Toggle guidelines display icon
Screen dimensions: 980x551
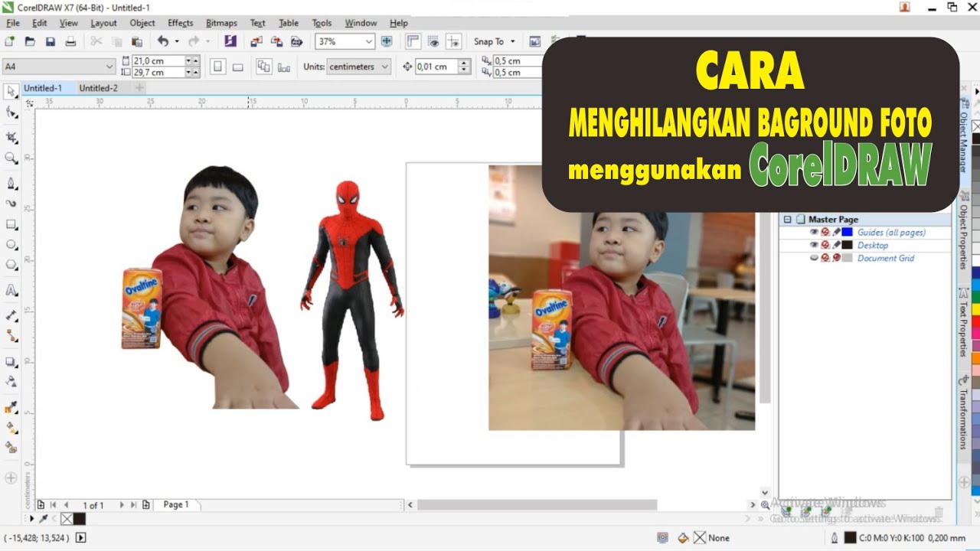[x=454, y=41]
